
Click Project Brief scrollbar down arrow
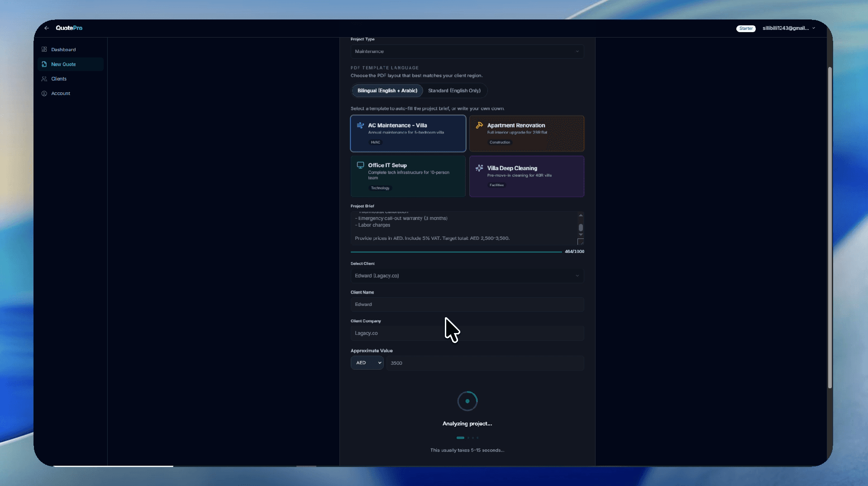[x=581, y=234]
